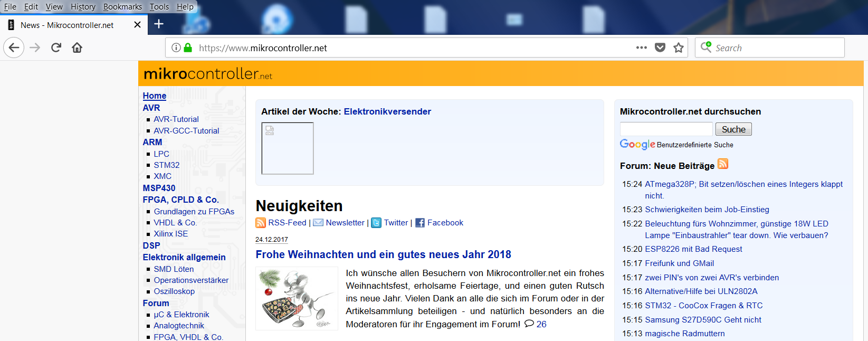
Task: Save page to Pocket icon
Action: point(660,48)
